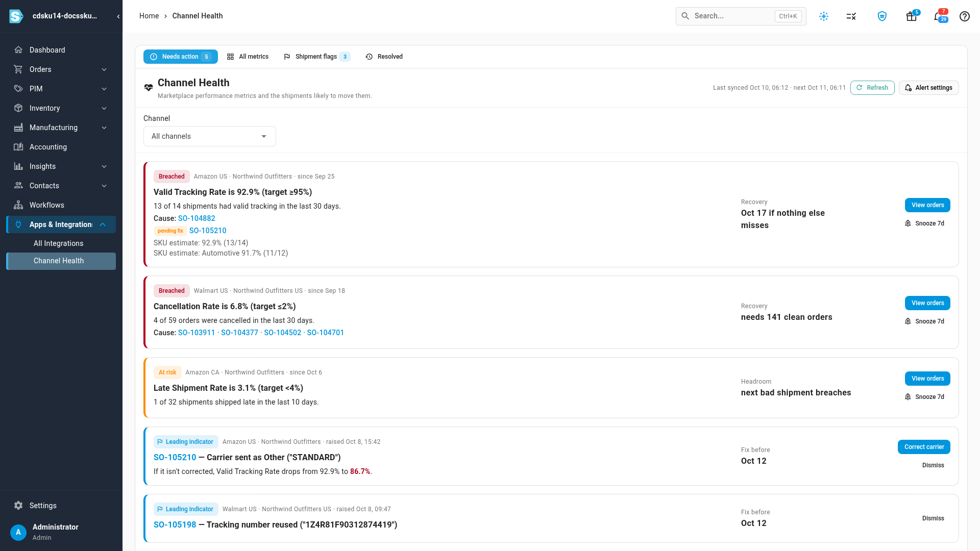
Task: Click the Administrator avatar
Action: pyautogui.click(x=18, y=532)
